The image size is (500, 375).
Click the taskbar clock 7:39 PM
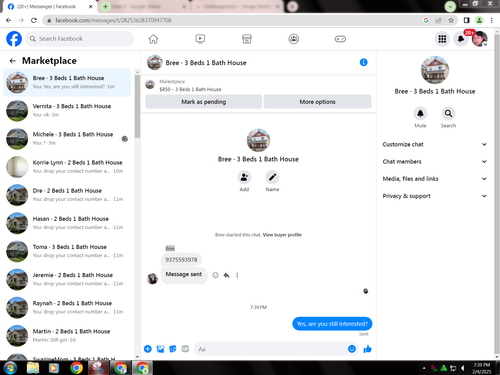tap(482, 368)
